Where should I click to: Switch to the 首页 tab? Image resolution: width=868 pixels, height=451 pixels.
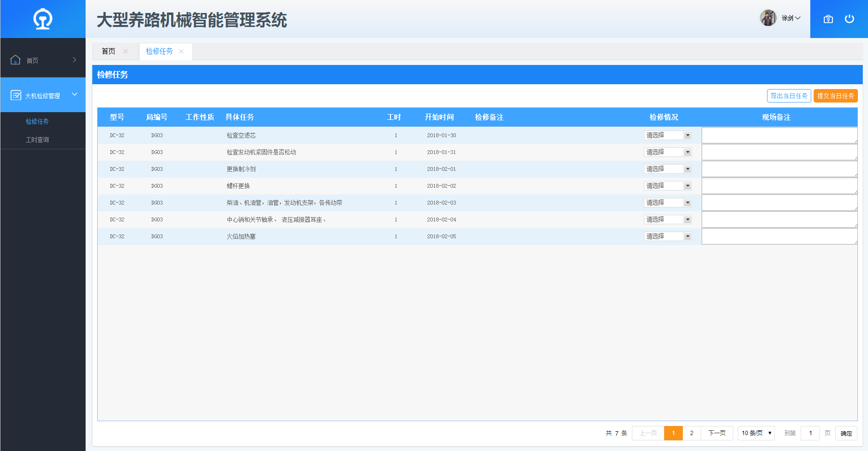click(109, 52)
